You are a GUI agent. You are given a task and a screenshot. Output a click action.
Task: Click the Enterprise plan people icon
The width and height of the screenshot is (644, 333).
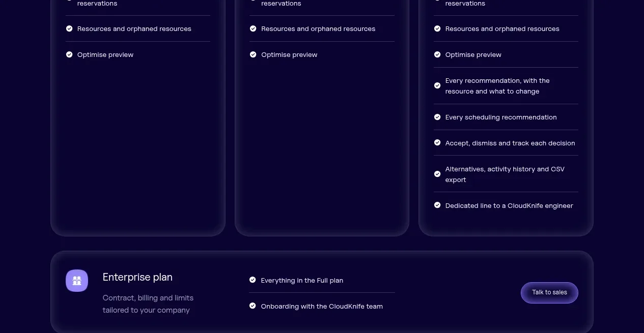[77, 281]
